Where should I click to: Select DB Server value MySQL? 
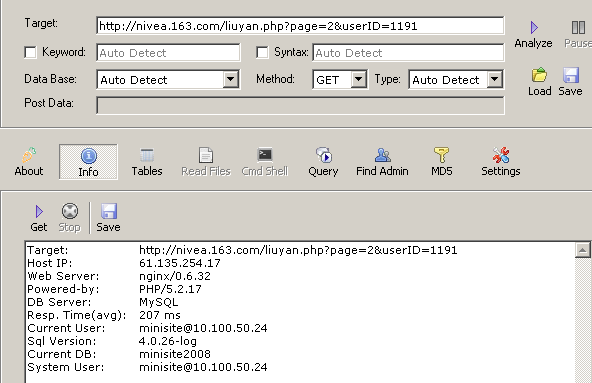click(x=159, y=302)
